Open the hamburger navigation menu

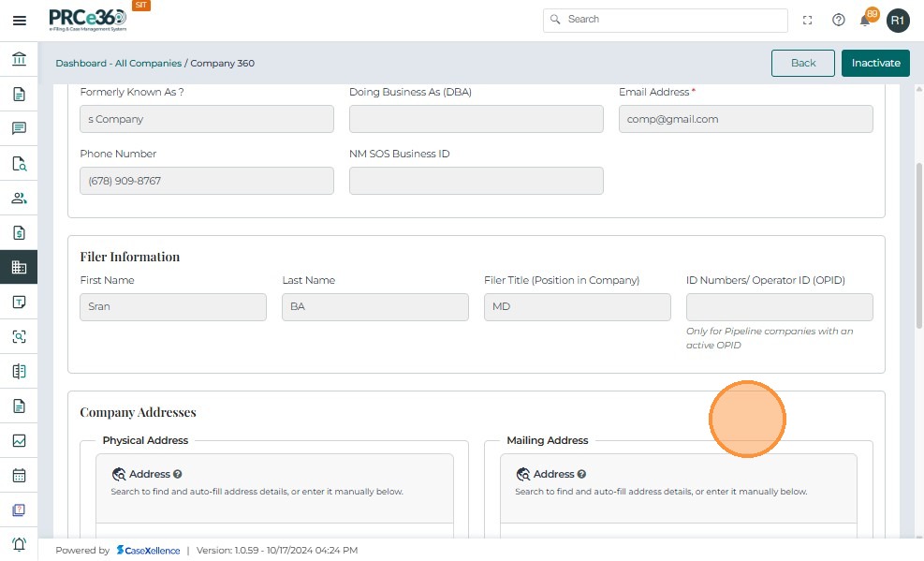[x=19, y=20]
